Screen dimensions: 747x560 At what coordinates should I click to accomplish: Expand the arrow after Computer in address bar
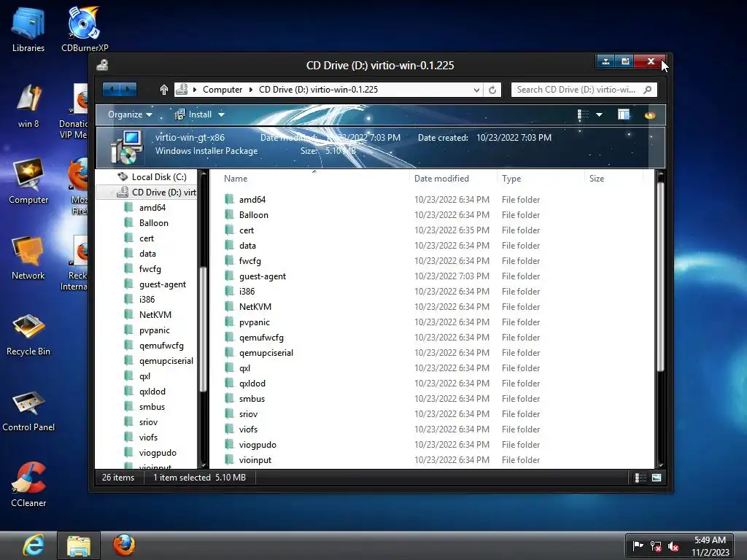point(251,90)
